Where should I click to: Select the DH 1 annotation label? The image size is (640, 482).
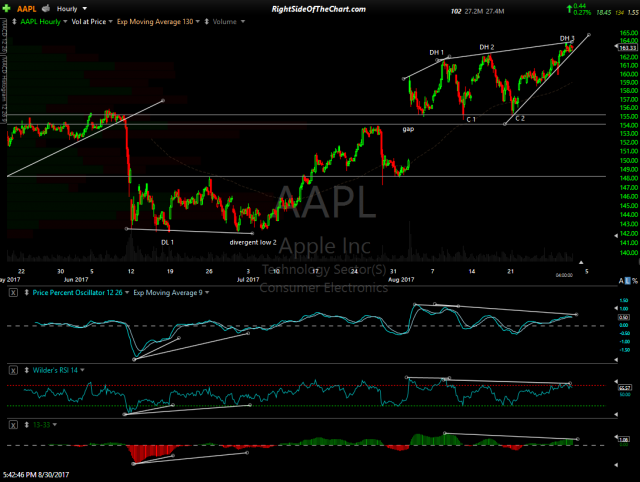pyautogui.click(x=436, y=52)
